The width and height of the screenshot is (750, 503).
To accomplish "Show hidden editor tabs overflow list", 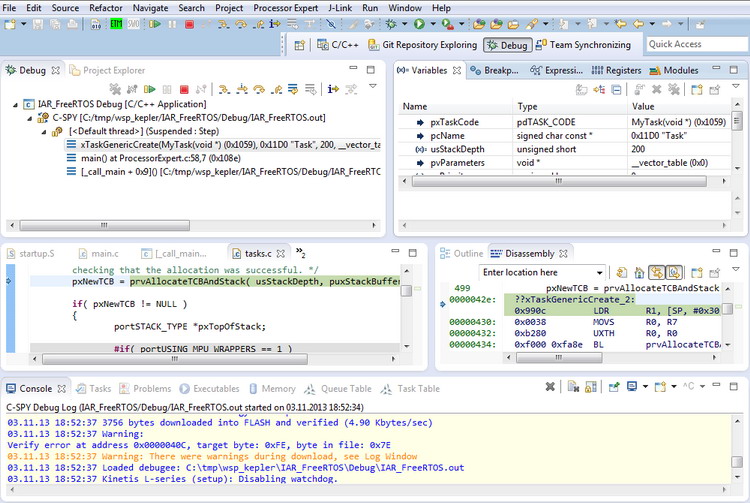I will pyautogui.click(x=300, y=252).
